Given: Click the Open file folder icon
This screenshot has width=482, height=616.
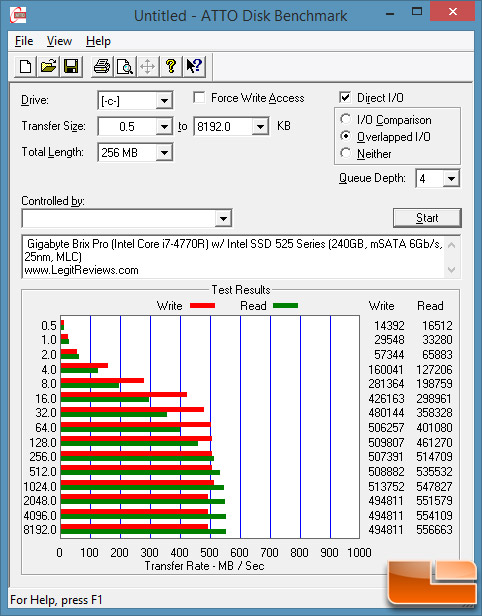Looking at the screenshot, I should pyautogui.click(x=48, y=66).
